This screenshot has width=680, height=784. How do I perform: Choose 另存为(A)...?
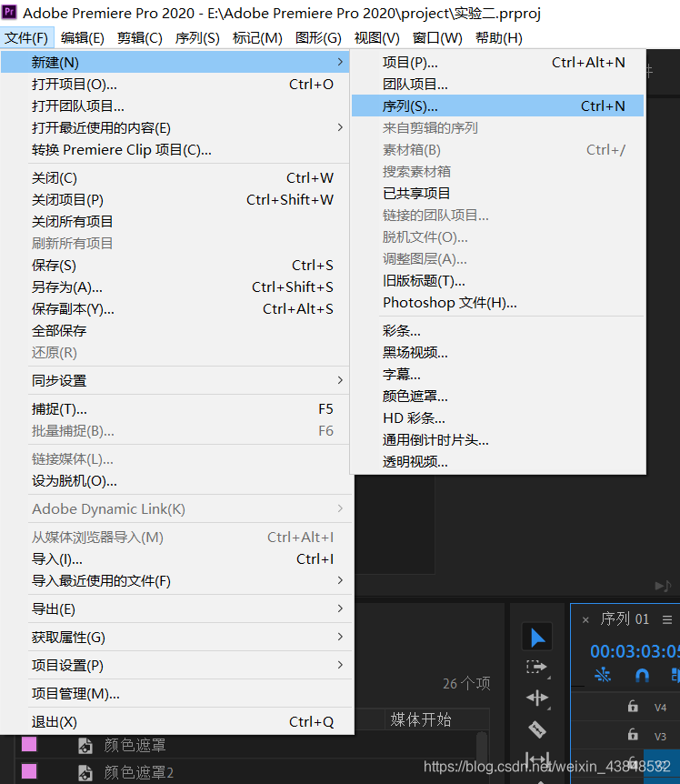175,287
